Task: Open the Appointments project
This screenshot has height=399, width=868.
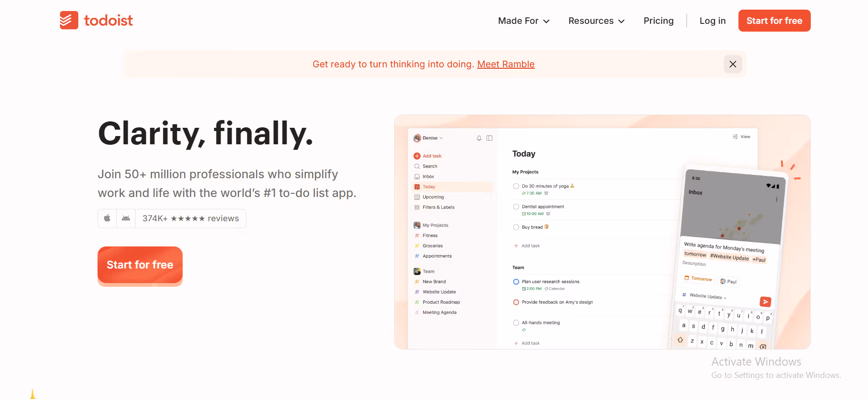Action: [437, 256]
